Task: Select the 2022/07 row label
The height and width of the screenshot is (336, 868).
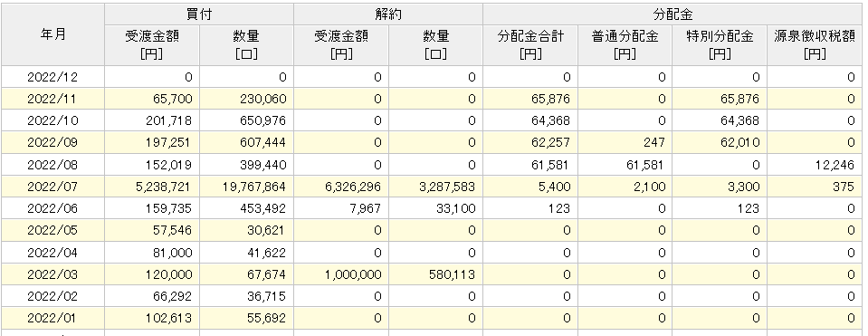Action: click(x=52, y=187)
